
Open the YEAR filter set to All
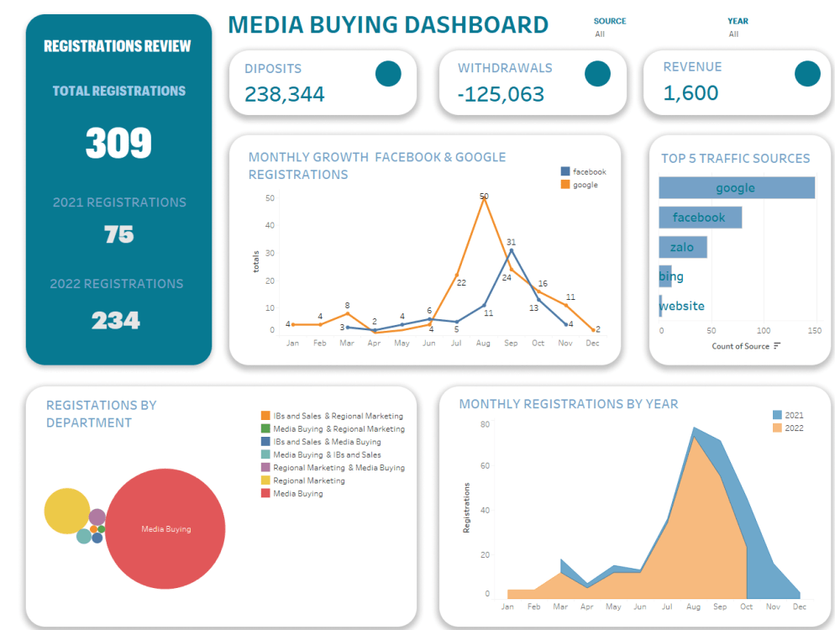pyautogui.click(x=733, y=34)
